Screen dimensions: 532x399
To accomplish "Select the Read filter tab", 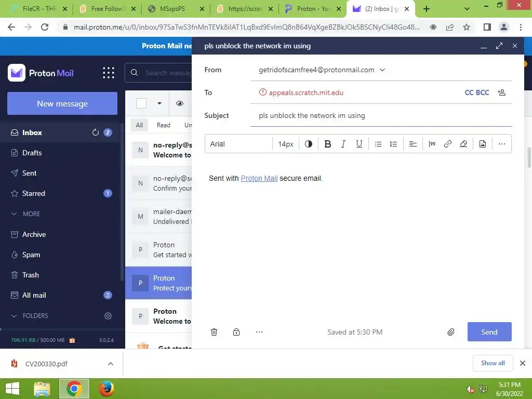I will click(164, 125).
